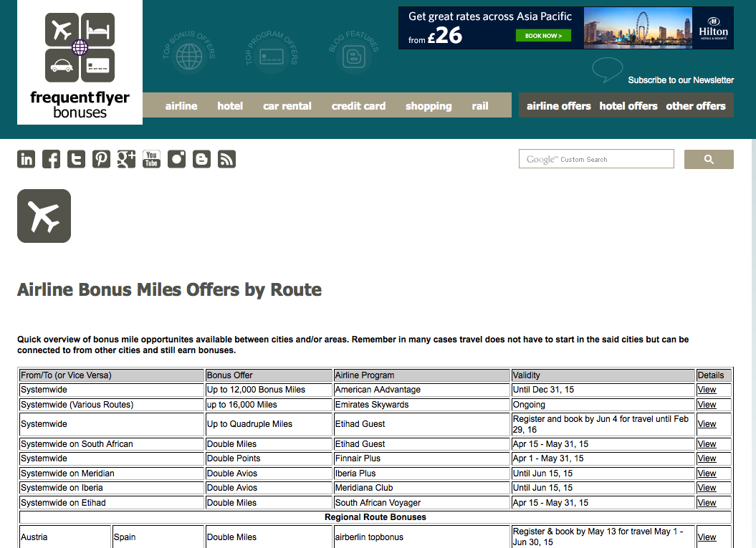This screenshot has width=756, height=548.
Task: Open the LinkedIn social icon
Action: 26,159
